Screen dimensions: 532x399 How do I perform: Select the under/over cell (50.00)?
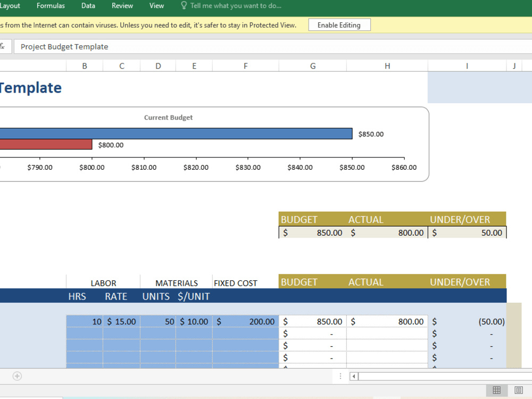(467, 321)
